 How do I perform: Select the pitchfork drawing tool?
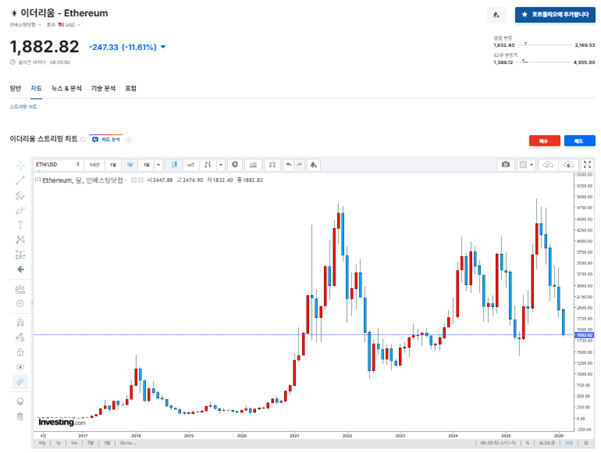click(20, 195)
